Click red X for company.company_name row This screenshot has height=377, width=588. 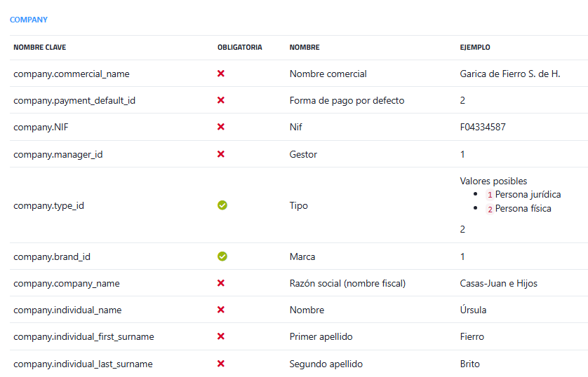click(x=221, y=283)
